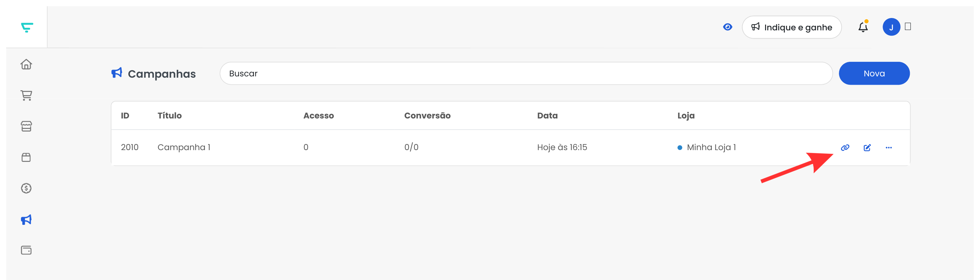Image resolution: width=980 pixels, height=280 pixels.
Task: Open the store front sidebar icon
Action: pos(26,126)
